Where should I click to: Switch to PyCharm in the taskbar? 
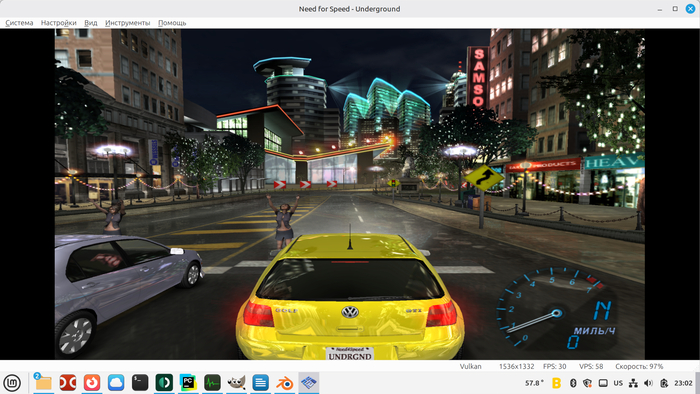pyautogui.click(x=188, y=383)
